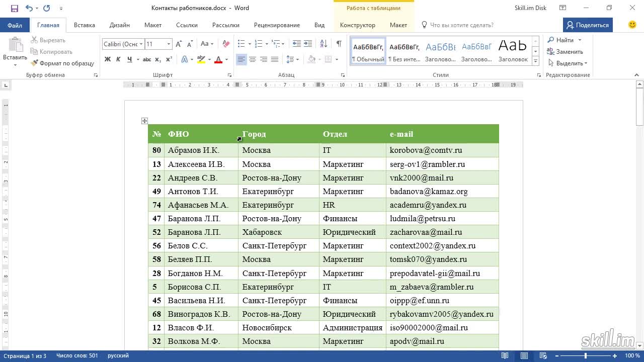Increase paragraph indent

pyautogui.click(x=308, y=44)
